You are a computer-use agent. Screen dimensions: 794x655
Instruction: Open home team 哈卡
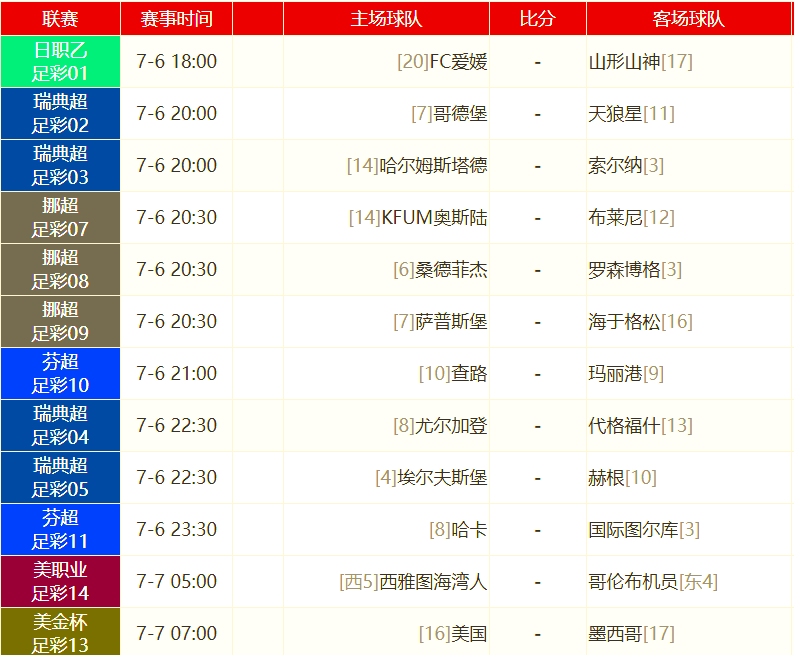coord(469,529)
